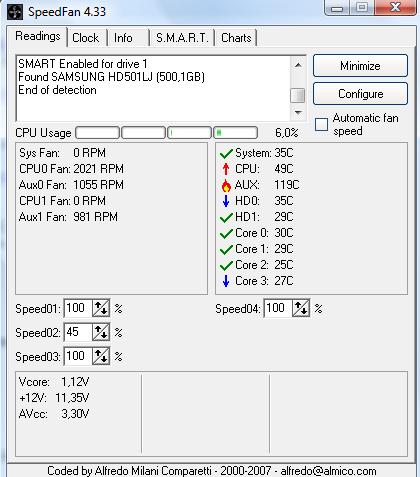Image resolution: width=420 pixels, height=477 pixels.
Task: Click the flame icon next to AUX temperature
Action: pyautogui.click(x=226, y=185)
